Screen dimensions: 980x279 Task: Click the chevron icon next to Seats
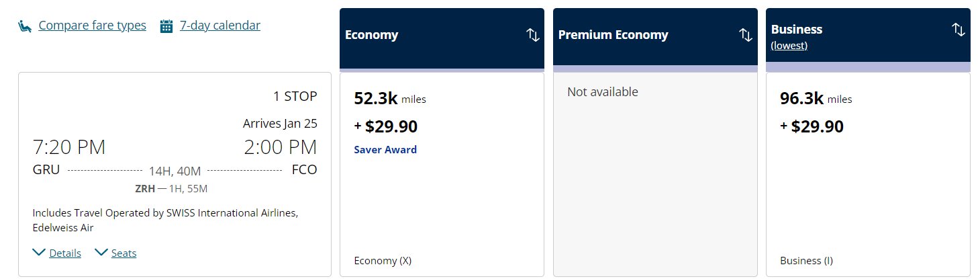tap(101, 253)
